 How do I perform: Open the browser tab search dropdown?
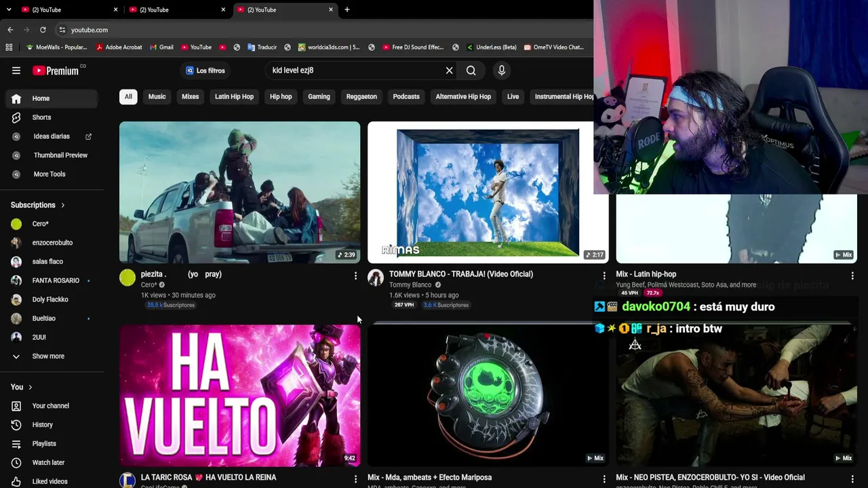click(x=9, y=9)
